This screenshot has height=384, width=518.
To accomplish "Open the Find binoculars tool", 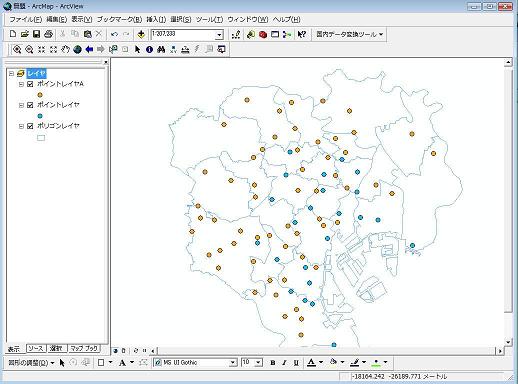I will tap(161, 49).
